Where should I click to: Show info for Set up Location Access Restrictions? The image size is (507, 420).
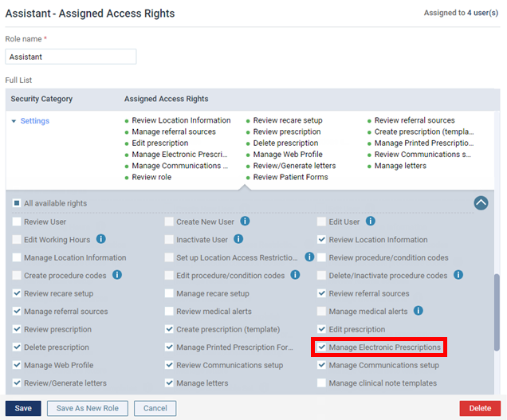coord(309,257)
